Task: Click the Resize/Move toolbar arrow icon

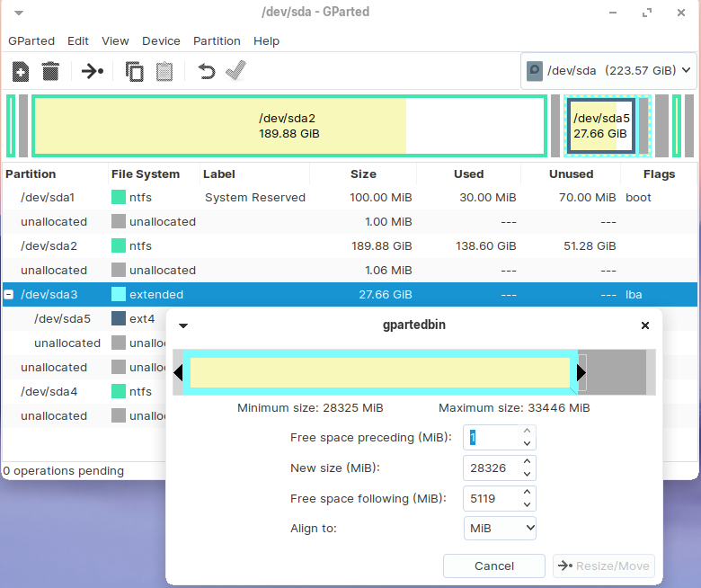Action: [x=93, y=71]
